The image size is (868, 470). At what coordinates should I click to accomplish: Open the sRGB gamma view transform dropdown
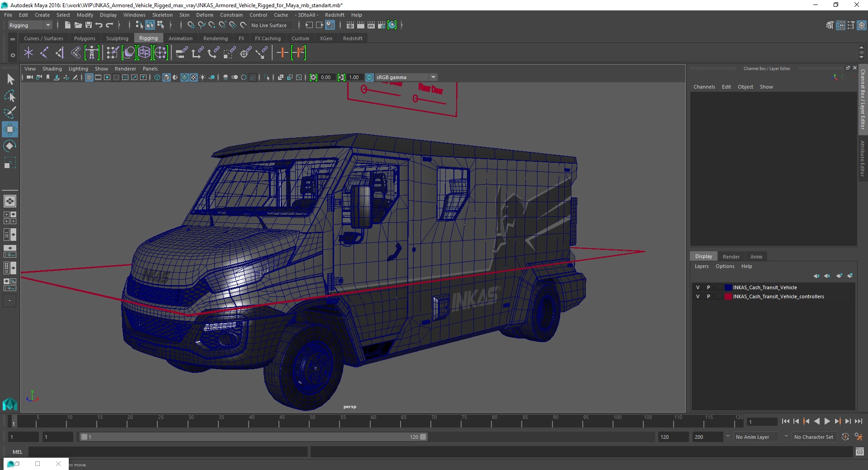(433, 77)
